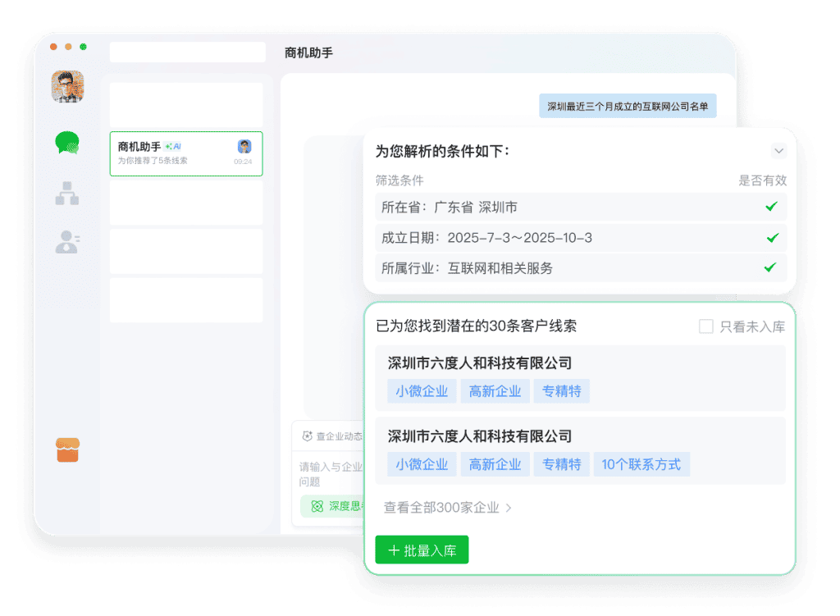The height and width of the screenshot is (616, 840).
Task: Open the contacts person icon in sidebar
Action: (x=67, y=242)
